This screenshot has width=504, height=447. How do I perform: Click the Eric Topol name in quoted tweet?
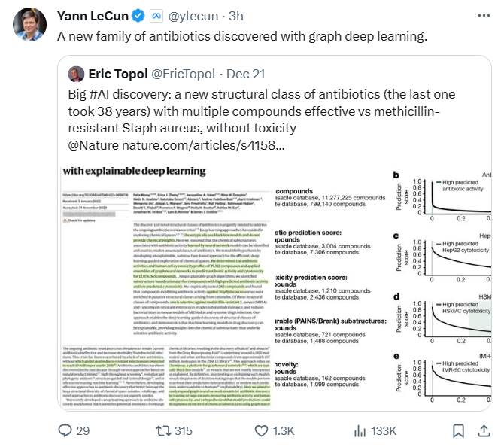pyautogui.click(x=118, y=74)
